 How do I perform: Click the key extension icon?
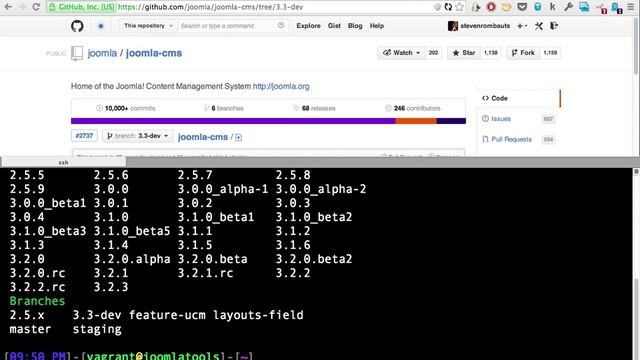568,7
